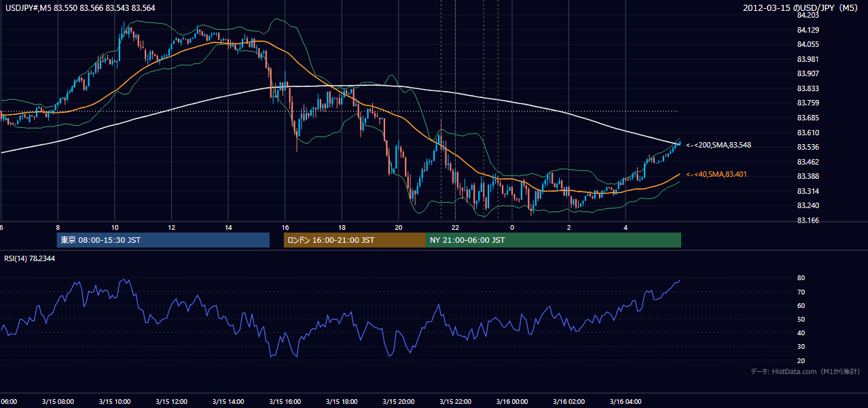Select the ロンドン 16:00-21:00 JST session bar
This screenshot has height=408, width=868.
point(355,240)
